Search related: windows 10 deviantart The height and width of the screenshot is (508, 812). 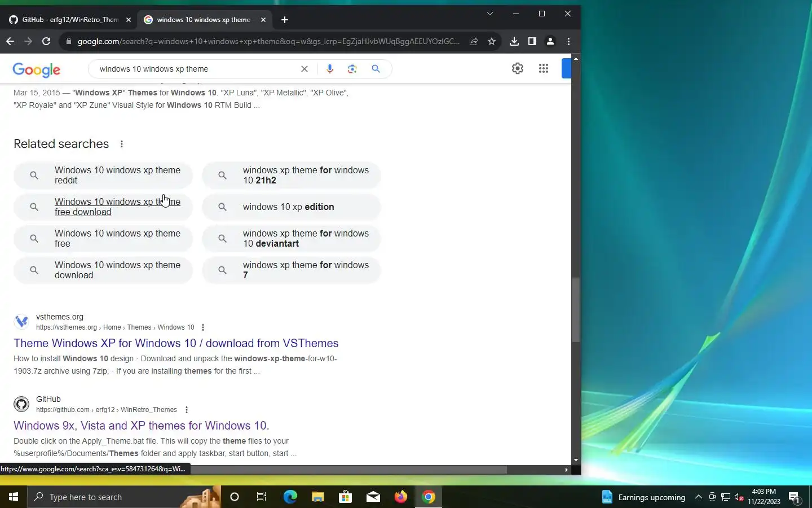click(x=292, y=238)
